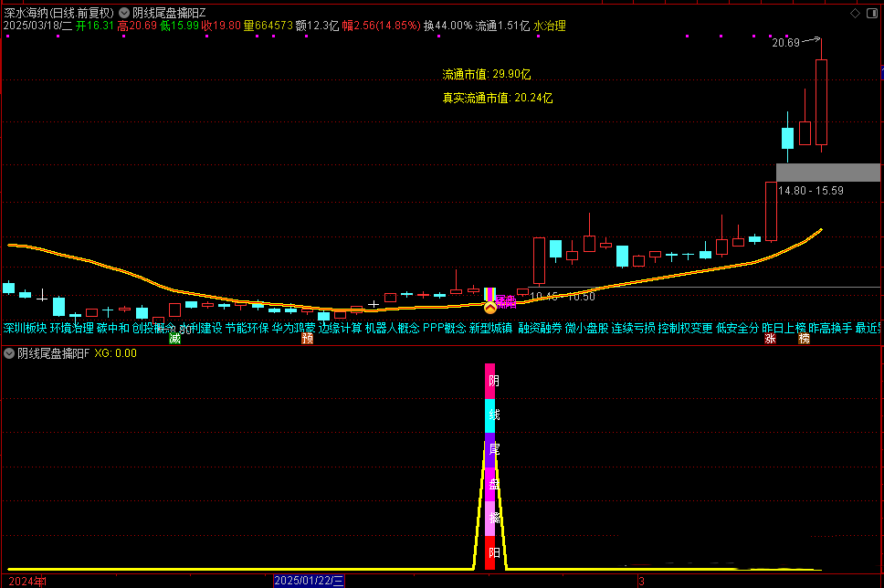This screenshot has height=588, width=884.
Task: Select the 深圳板块 concept tag
Action: point(25,328)
